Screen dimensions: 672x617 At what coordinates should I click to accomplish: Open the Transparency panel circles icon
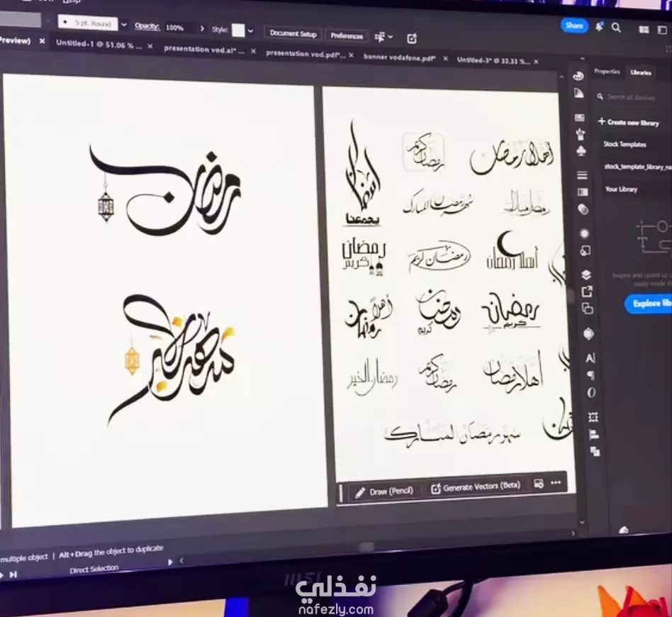point(583,209)
